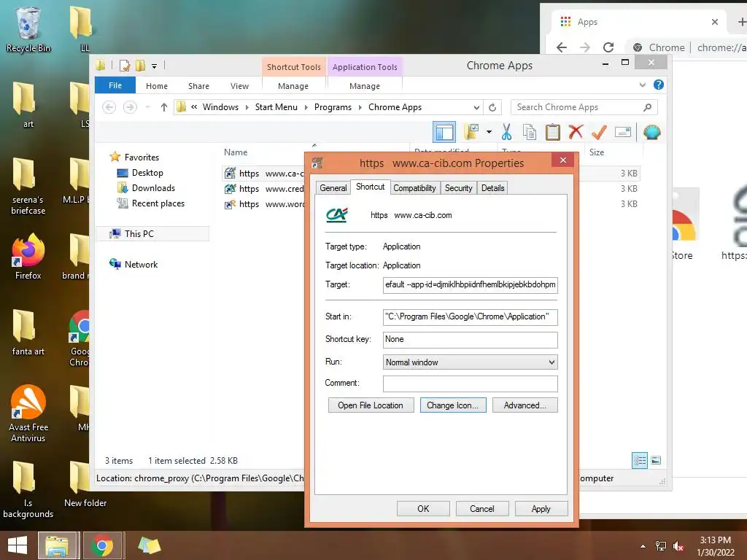Switch to large icons view in status bar
Screen dimensions: 747x560
pyautogui.click(x=656, y=460)
